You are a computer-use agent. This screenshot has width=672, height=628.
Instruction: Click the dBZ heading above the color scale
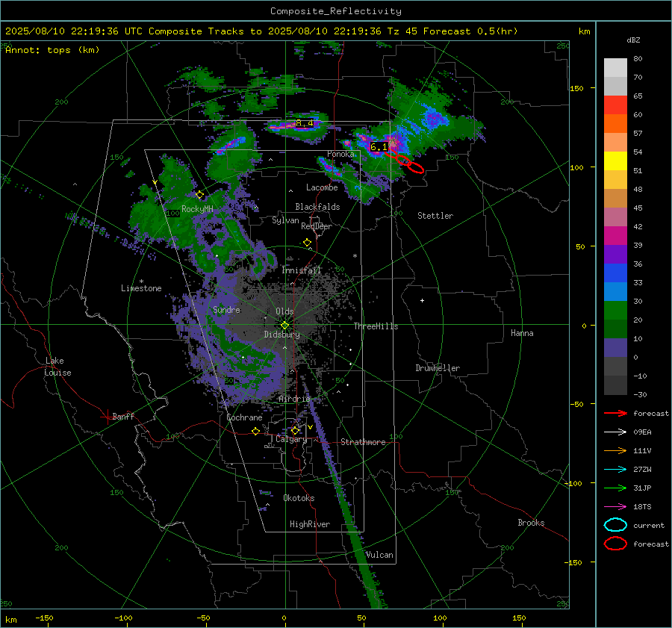pos(633,40)
